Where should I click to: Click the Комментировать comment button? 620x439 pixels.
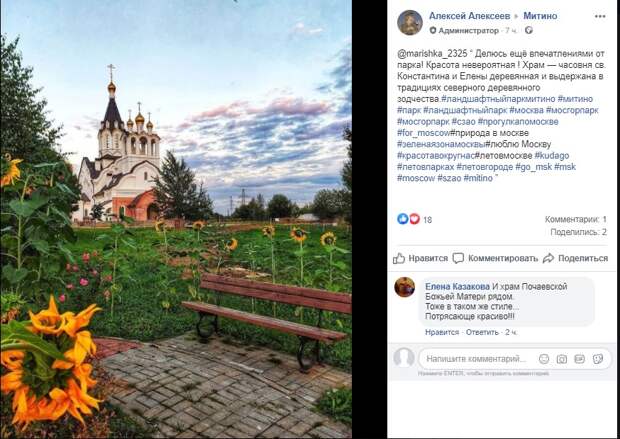[495, 258]
